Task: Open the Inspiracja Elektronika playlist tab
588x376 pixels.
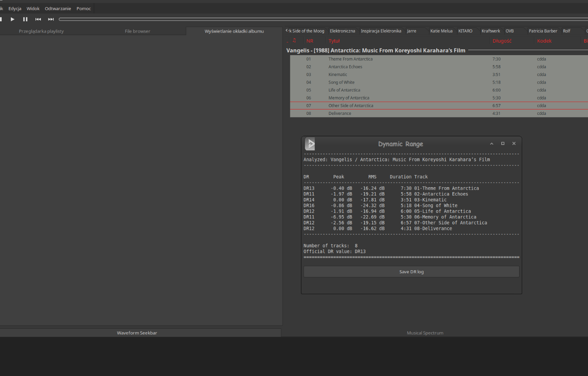Action: click(381, 31)
